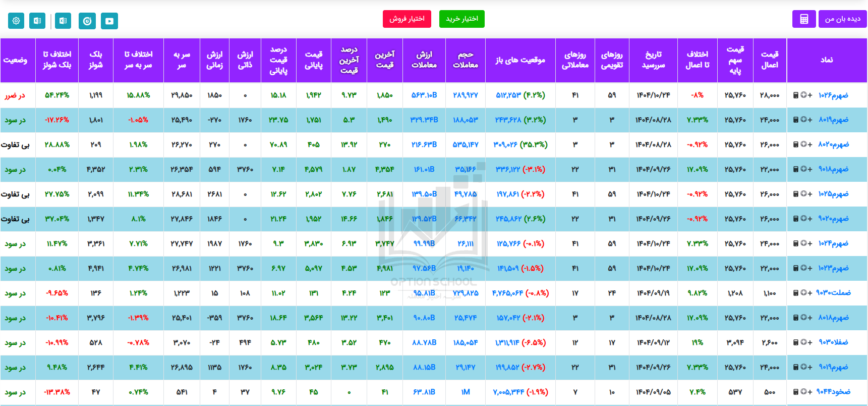Open the settings gear icon

[x=16, y=21]
